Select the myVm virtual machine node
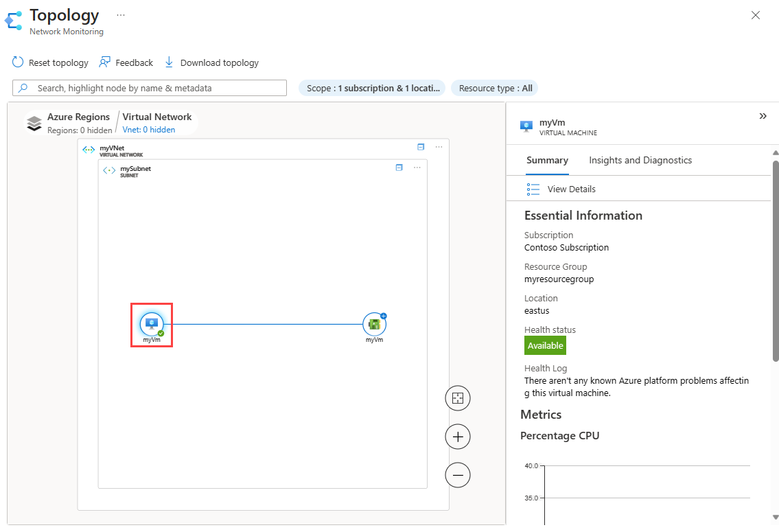This screenshot has width=779, height=532. point(152,323)
